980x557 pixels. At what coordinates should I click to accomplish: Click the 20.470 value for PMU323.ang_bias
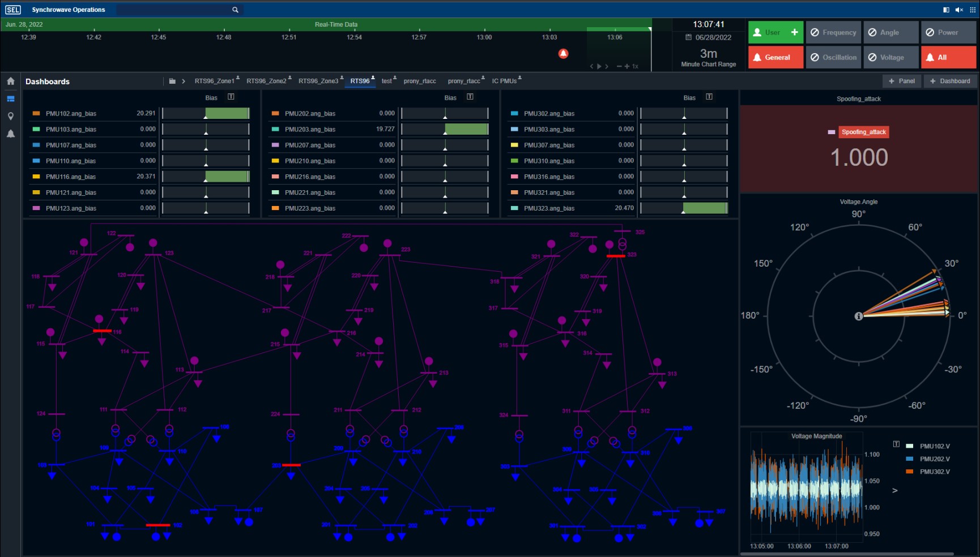(x=624, y=208)
